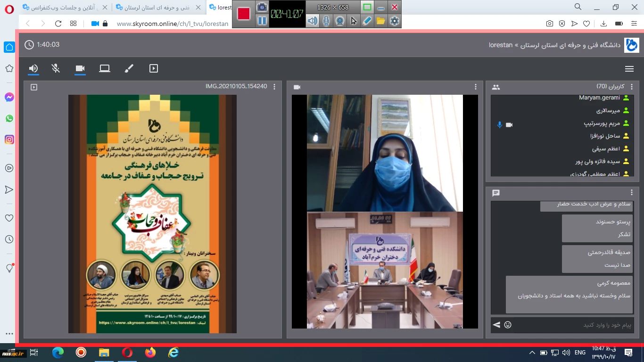Open the chat panel three-dot menu

point(632,193)
